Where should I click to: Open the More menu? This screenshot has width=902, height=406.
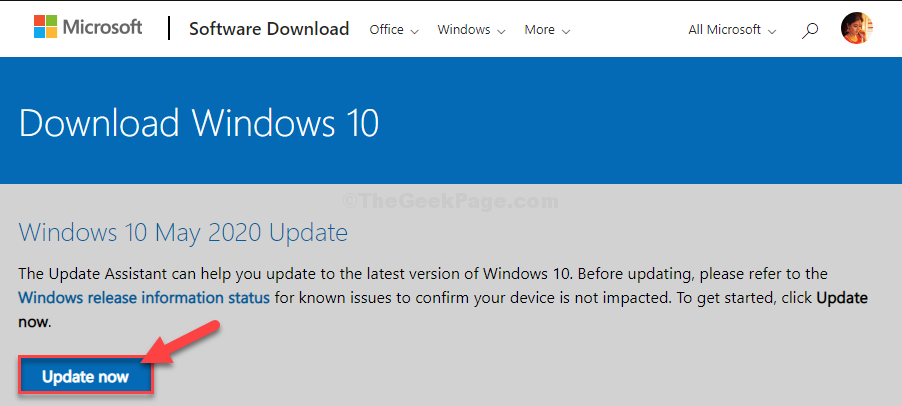547,30
